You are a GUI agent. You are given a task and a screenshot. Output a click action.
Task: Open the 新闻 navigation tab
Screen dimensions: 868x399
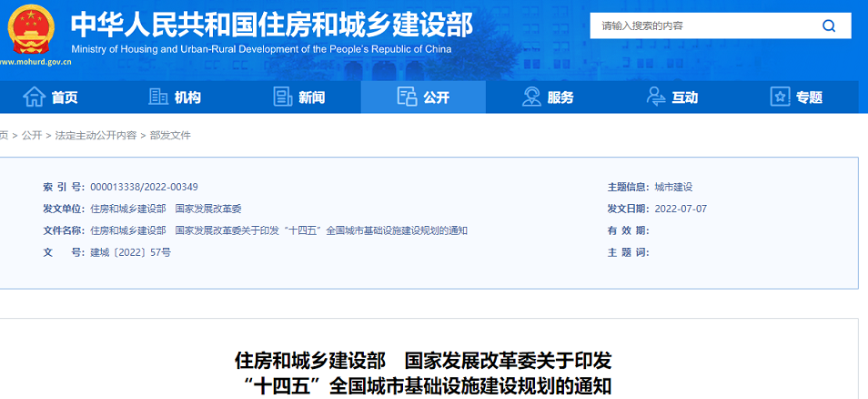pos(299,97)
